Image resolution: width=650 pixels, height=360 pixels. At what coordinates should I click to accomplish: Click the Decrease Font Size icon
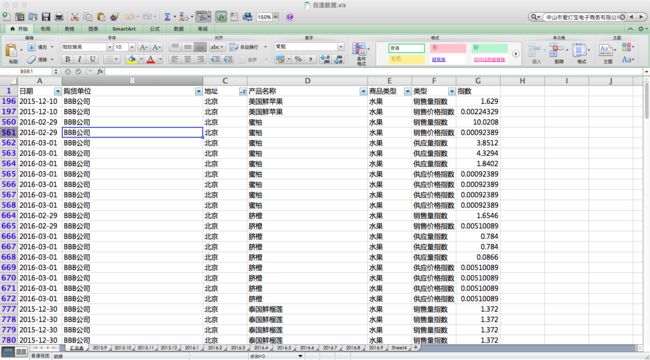point(156,47)
